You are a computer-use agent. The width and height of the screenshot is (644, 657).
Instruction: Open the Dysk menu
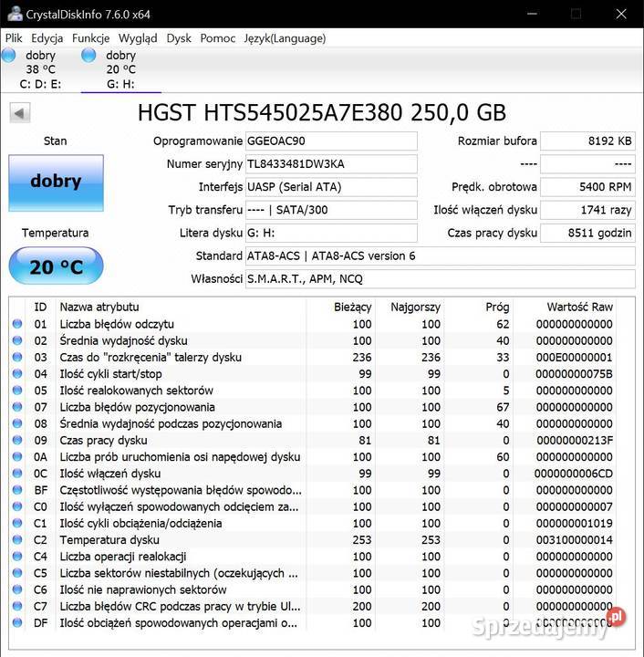coord(179,38)
